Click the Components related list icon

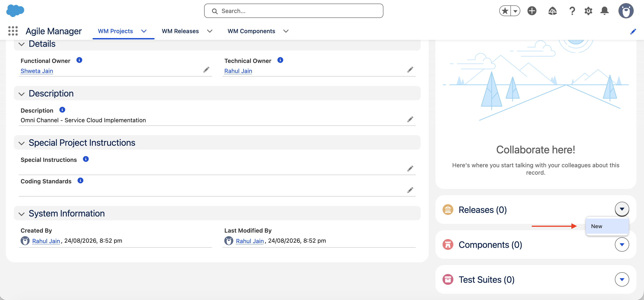(448, 244)
